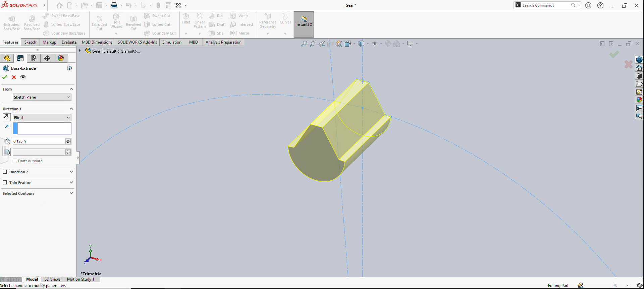Enable the Thin Feature checkbox
Viewport: 644px width, 289px height.
(x=5, y=182)
